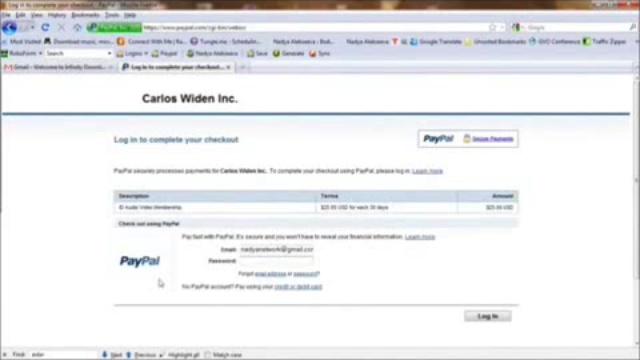Open the Edit menu
The height and width of the screenshot is (360, 640).
coord(20,15)
